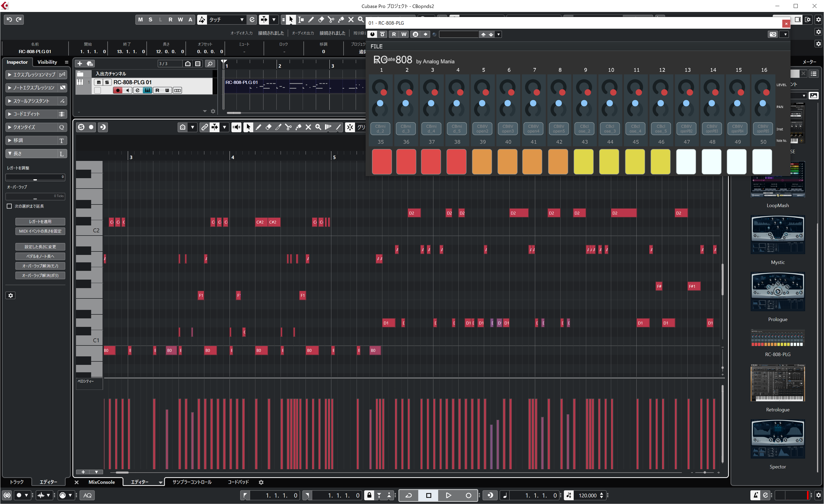Choose the Erase tool in the project toolbar
The height and width of the screenshot is (504, 824).
(321, 19)
